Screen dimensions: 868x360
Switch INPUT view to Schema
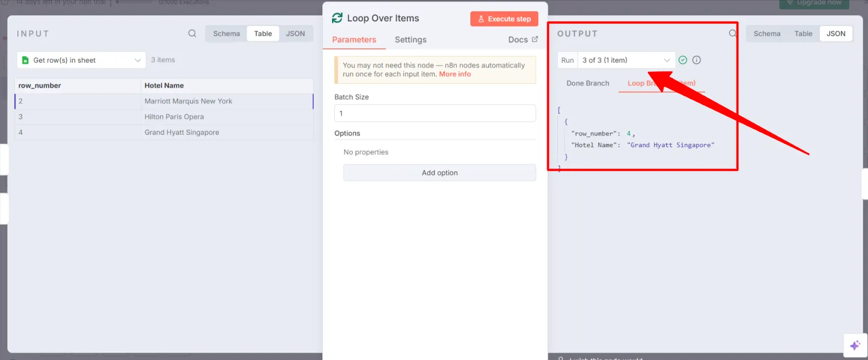pos(226,34)
